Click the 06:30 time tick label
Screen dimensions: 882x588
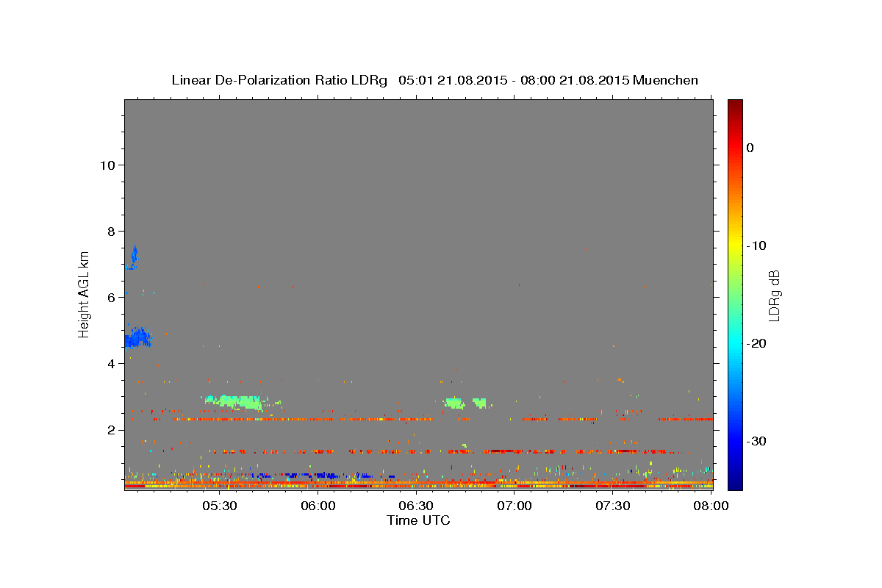click(x=416, y=506)
